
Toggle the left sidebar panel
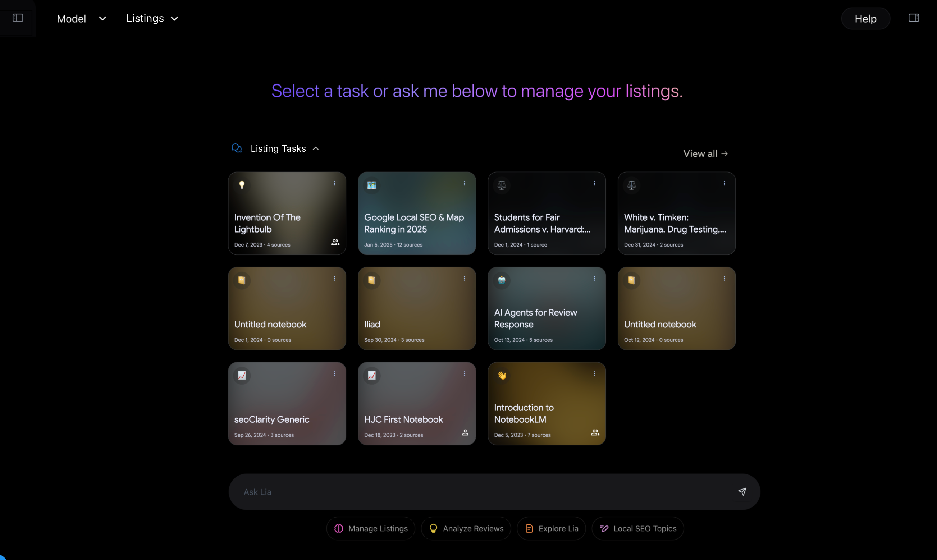(x=18, y=18)
